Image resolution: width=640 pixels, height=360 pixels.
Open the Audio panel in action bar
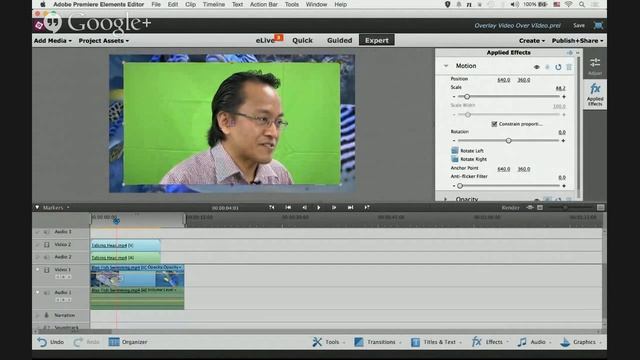click(x=534, y=342)
